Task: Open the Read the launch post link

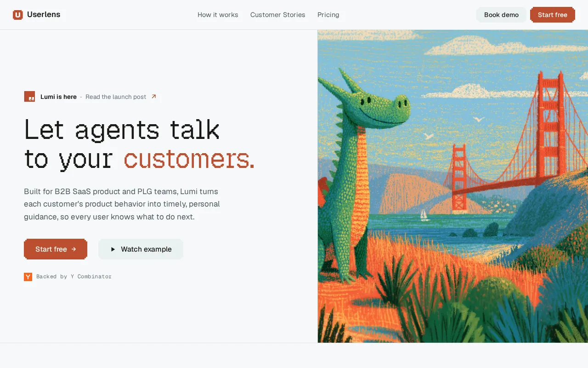Action: coord(116,97)
